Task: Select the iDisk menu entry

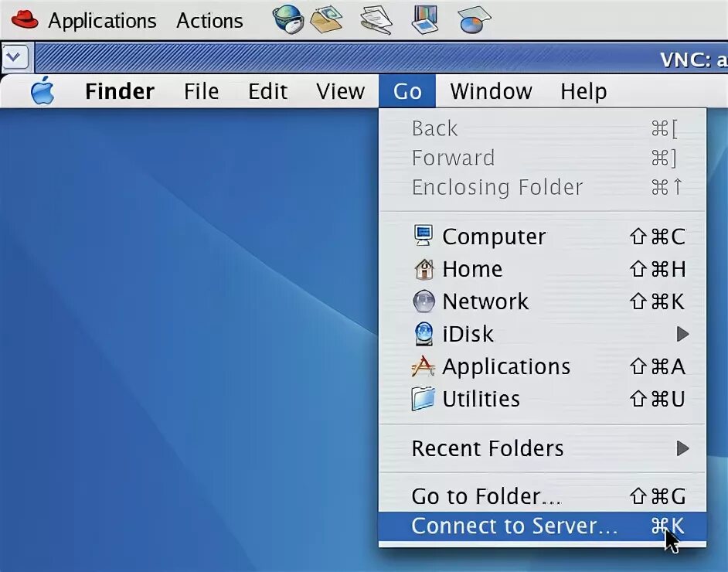Action: (543, 334)
